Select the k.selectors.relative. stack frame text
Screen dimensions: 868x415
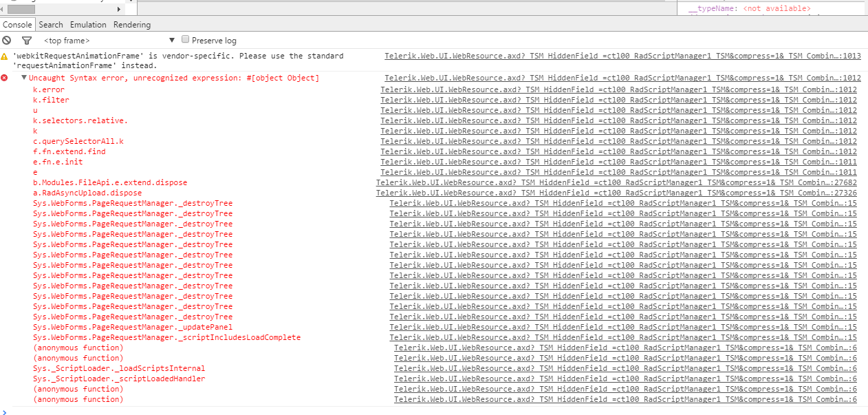pos(80,120)
